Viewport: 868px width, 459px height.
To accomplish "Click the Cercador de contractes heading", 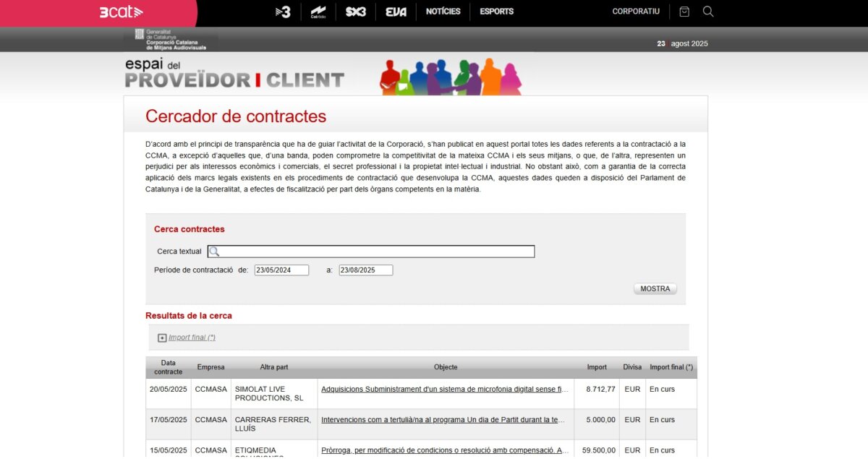I will pos(236,116).
